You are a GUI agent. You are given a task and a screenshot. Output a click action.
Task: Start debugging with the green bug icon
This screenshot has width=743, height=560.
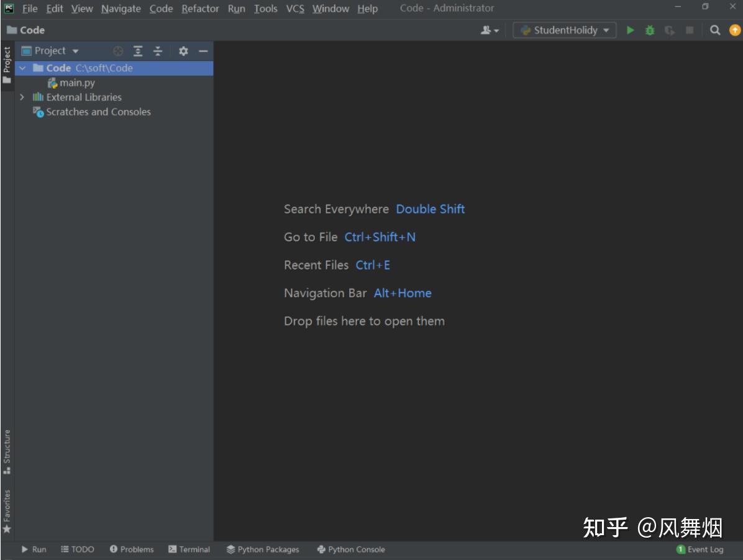[x=650, y=30]
